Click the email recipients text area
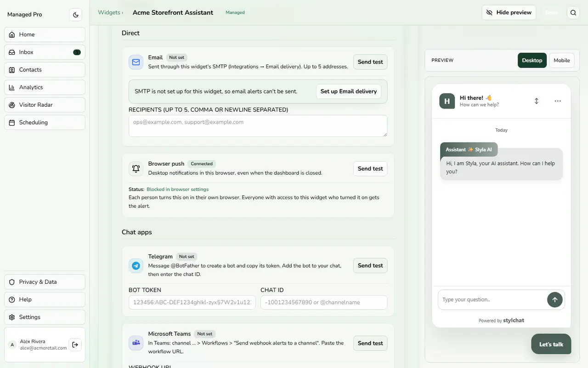This screenshot has width=588, height=368. [x=258, y=126]
